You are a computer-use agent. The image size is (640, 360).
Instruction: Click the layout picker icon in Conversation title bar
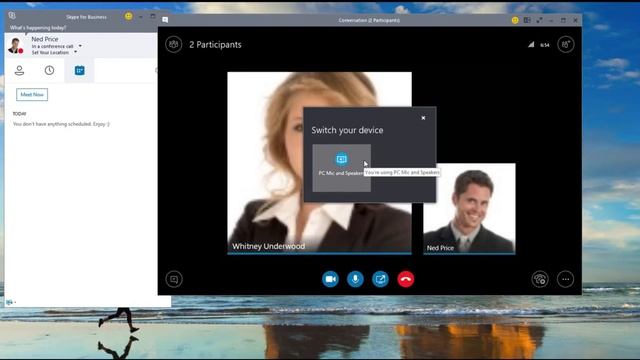coord(527,20)
